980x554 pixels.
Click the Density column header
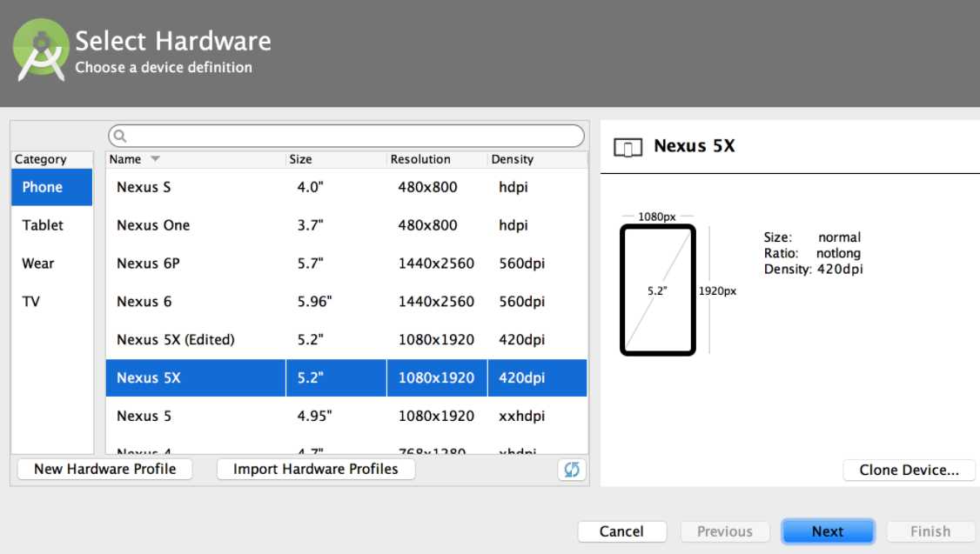[538, 158]
